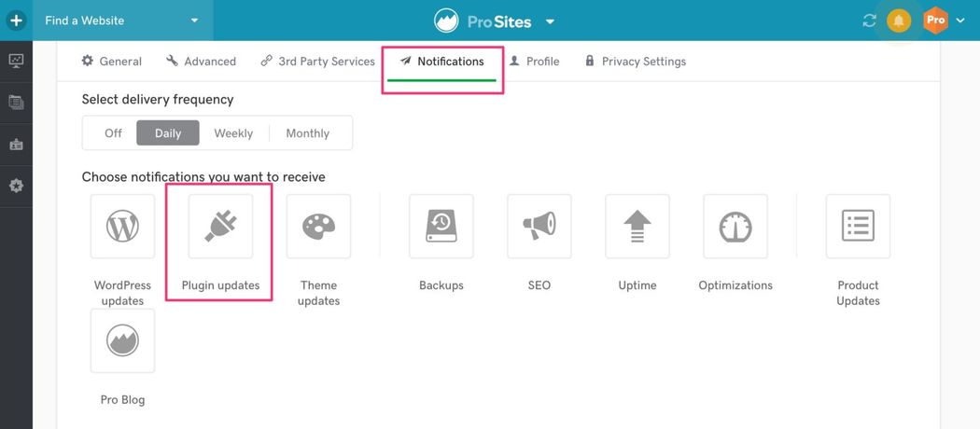Set delivery frequency to Monthly
The height and width of the screenshot is (429, 980).
[x=307, y=133]
